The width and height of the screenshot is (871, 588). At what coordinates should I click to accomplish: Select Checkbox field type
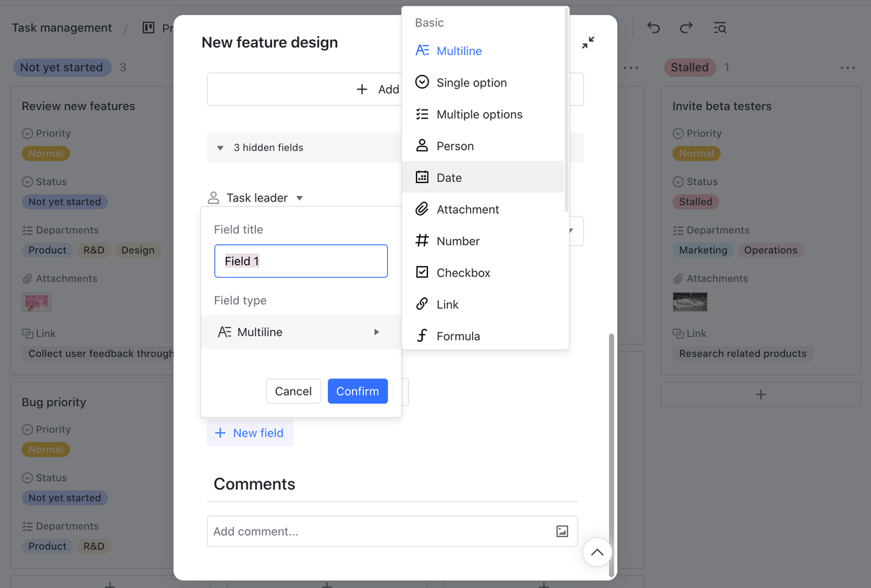(463, 273)
